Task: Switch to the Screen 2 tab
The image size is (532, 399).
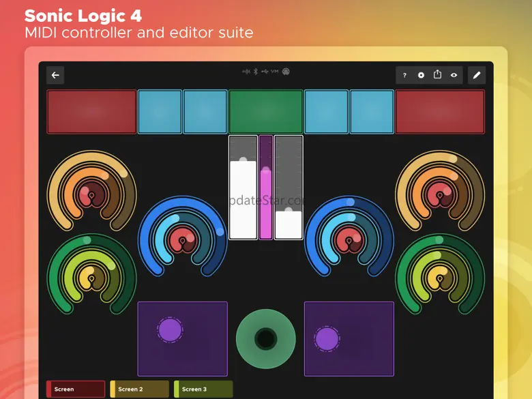Action: coord(139,389)
